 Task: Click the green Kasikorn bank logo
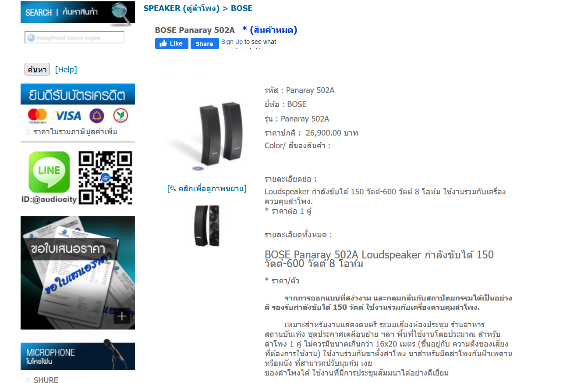click(121, 116)
